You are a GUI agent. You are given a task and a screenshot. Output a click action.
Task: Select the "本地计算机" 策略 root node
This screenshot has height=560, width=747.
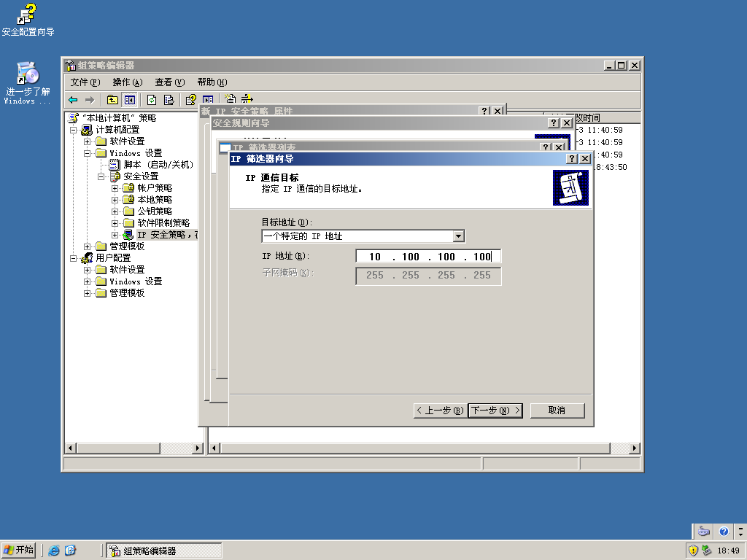(119, 118)
